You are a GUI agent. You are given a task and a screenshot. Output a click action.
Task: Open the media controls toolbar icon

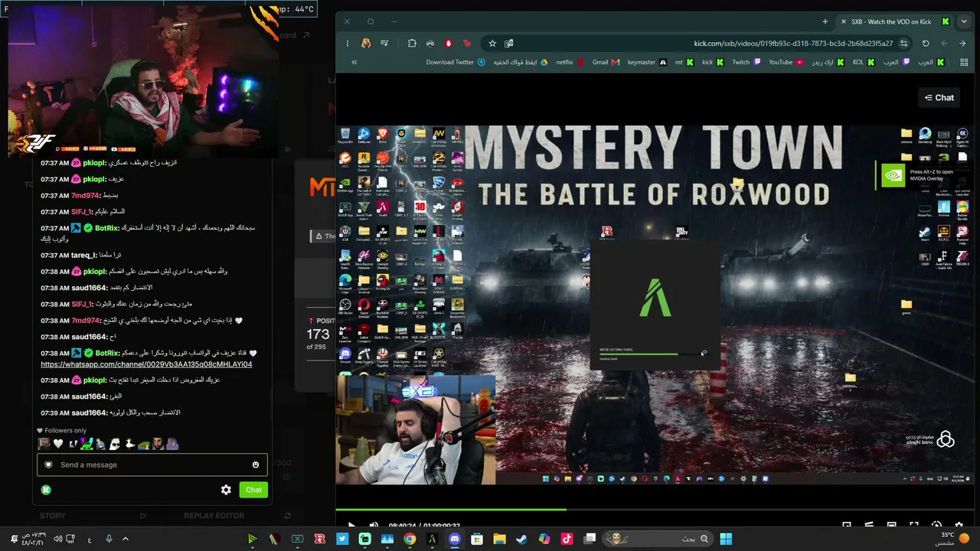(x=384, y=44)
